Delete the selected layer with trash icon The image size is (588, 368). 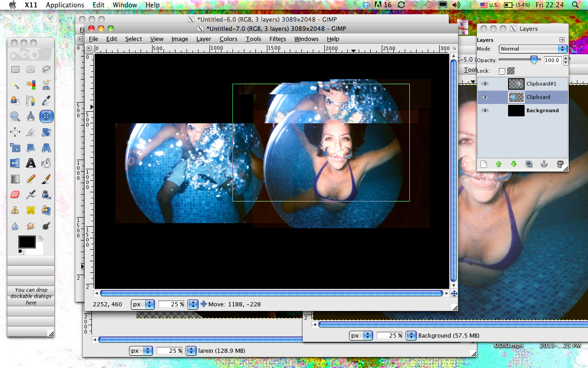point(560,164)
